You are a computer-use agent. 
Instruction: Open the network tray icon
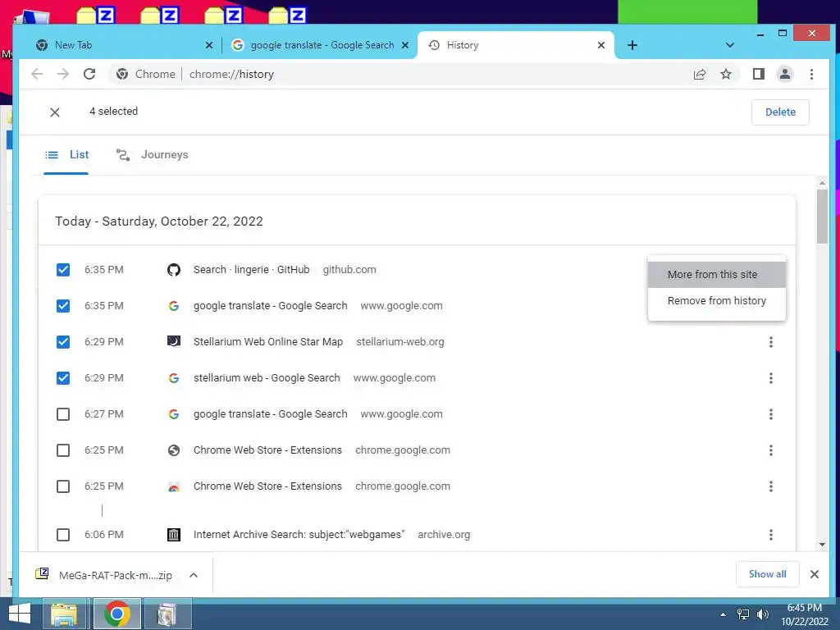743,614
